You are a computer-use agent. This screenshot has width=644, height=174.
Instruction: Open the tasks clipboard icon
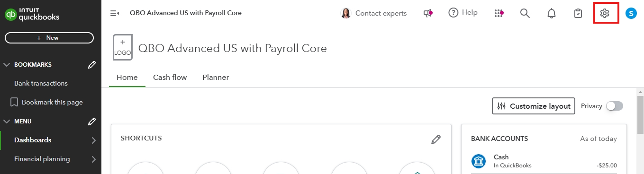[x=578, y=13]
